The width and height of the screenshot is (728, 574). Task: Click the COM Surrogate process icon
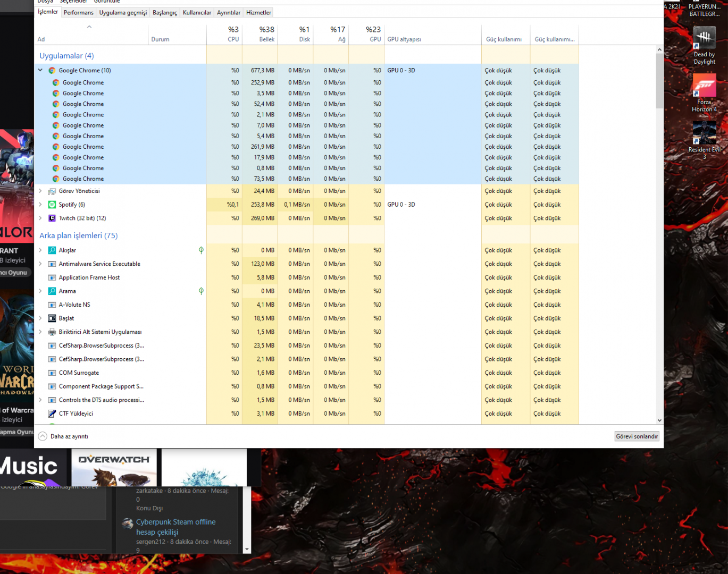pyautogui.click(x=52, y=373)
